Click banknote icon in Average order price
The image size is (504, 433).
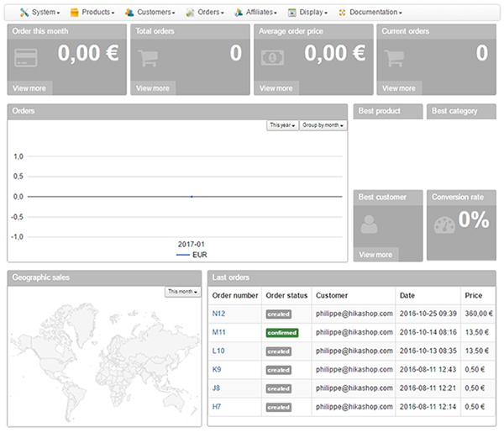pos(272,58)
